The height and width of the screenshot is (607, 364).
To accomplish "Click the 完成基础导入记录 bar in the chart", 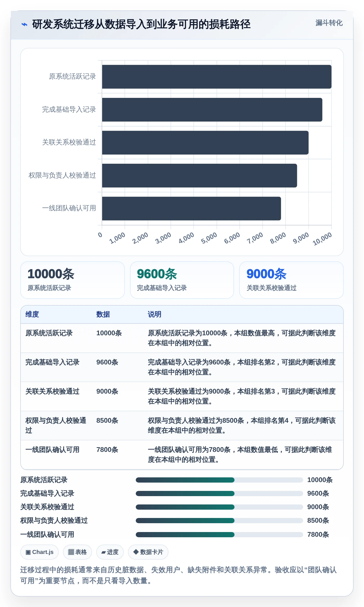I will [x=212, y=110].
